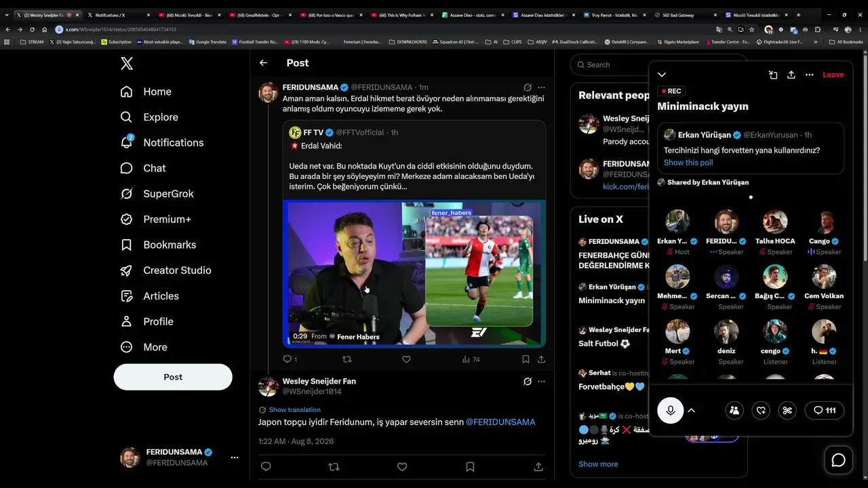Bookmark FERIDUNSAMA's post
Screen dimensions: 868x488
(x=526, y=359)
